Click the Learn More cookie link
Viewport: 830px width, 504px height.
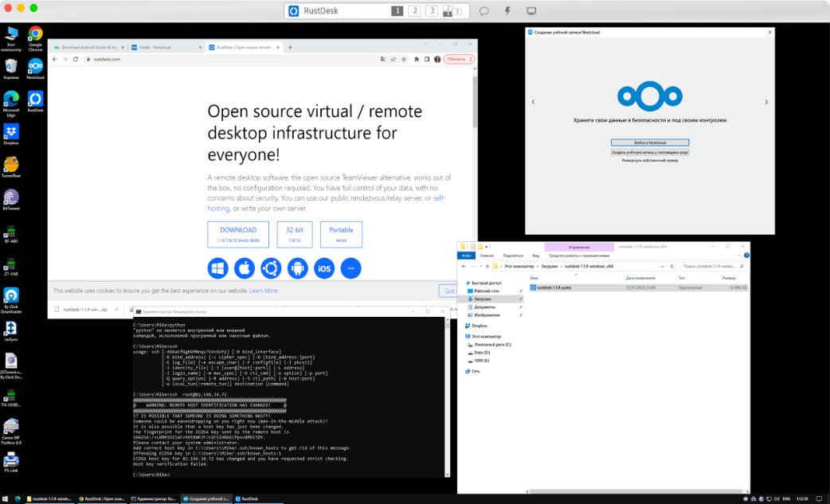pyautogui.click(x=264, y=291)
